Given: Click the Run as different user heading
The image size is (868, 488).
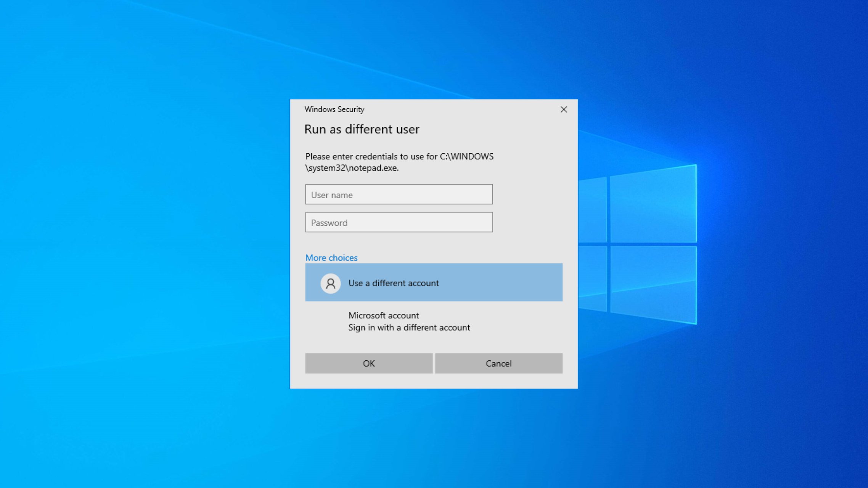Looking at the screenshot, I should pos(362,129).
